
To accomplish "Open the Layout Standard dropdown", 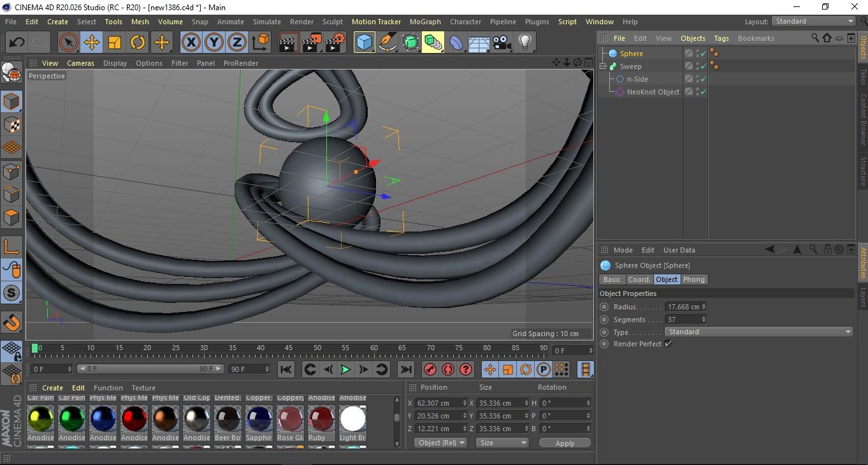I will (814, 21).
